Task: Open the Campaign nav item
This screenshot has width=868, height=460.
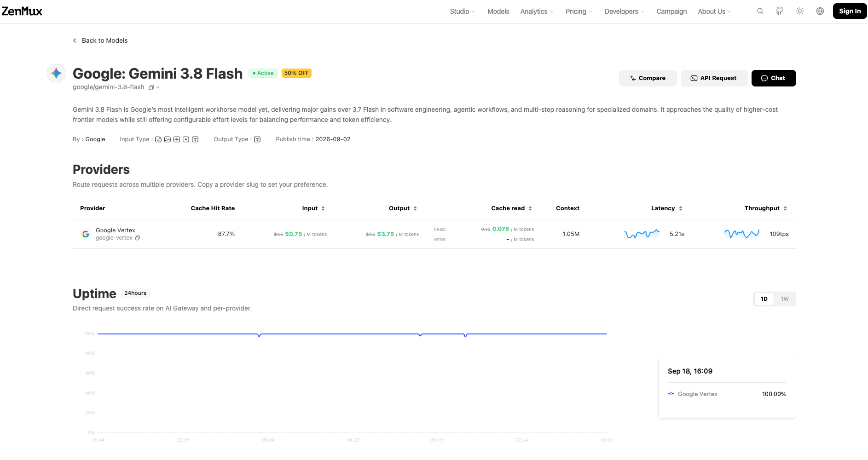Action: (x=671, y=11)
